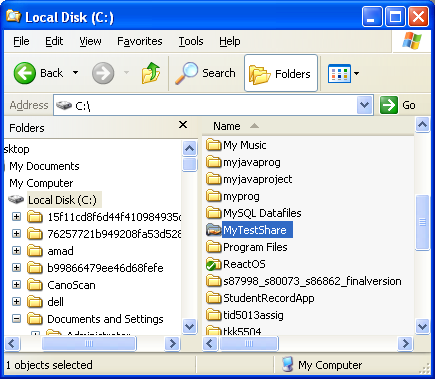Open the Favorites menu
The width and height of the screenshot is (435, 379).
pyautogui.click(x=140, y=41)
